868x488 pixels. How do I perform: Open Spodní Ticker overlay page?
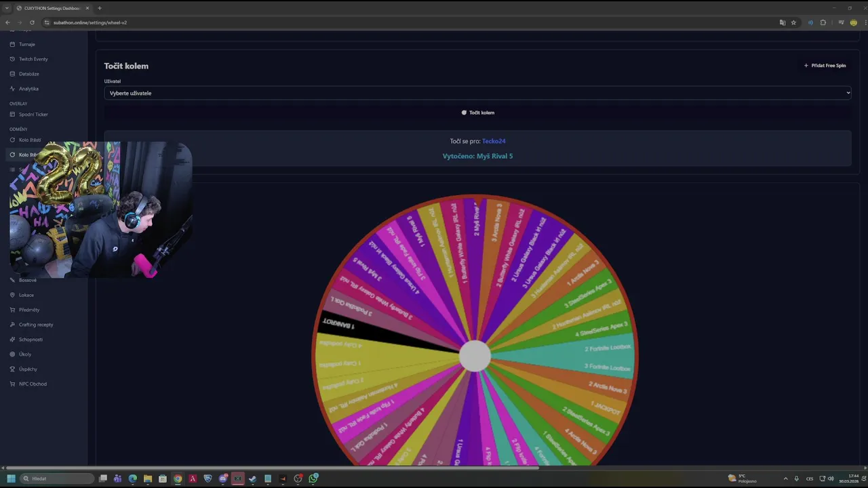tap(33, 115)
